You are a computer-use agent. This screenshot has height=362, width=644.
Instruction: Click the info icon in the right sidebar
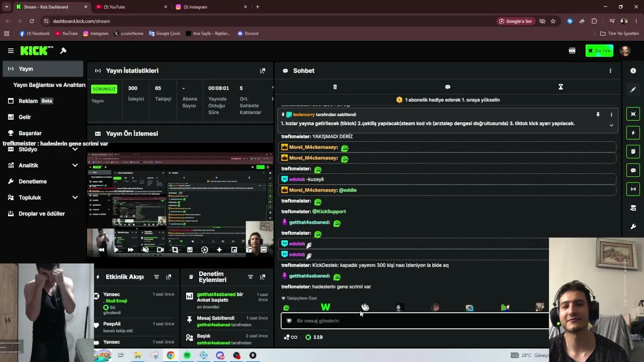click(x=633, y=71)
